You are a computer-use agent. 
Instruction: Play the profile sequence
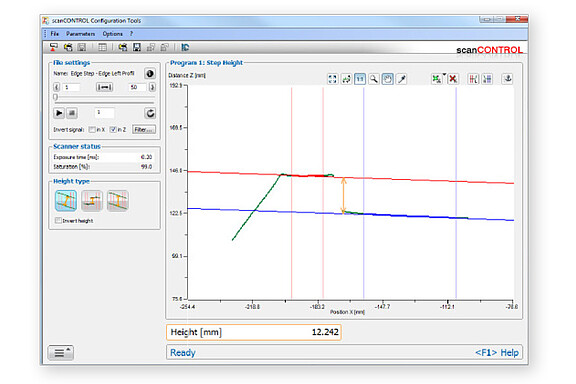59,113
